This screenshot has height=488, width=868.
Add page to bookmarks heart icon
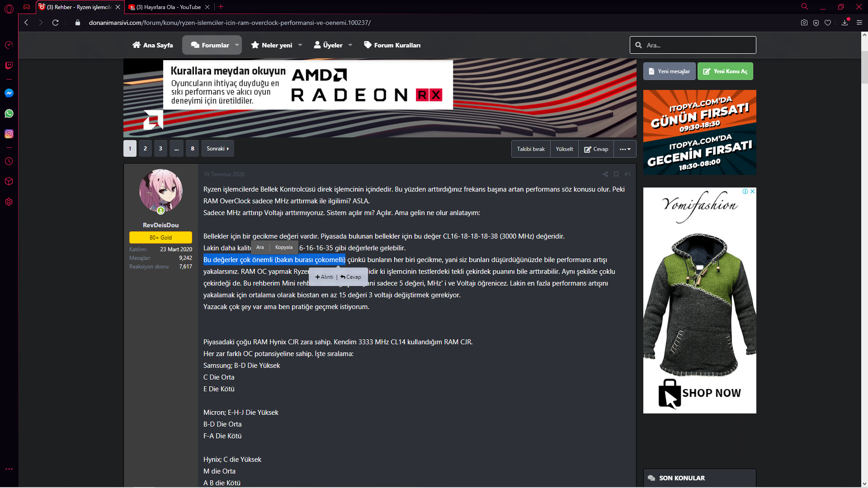click(x=828, y=23)
